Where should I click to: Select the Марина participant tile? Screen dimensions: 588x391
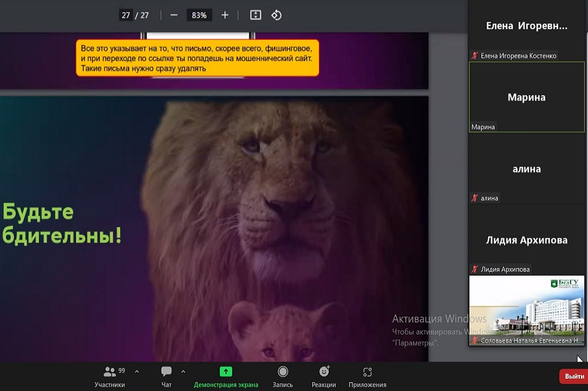click(x=526, y=97)
